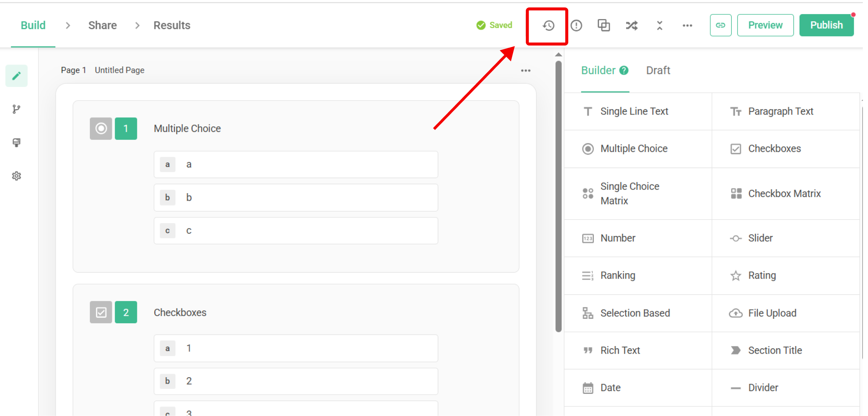The image size is (868, 416).
Task: Click the radio type icon of question 1
Action: pyautogui.click(x=101, y=129)
